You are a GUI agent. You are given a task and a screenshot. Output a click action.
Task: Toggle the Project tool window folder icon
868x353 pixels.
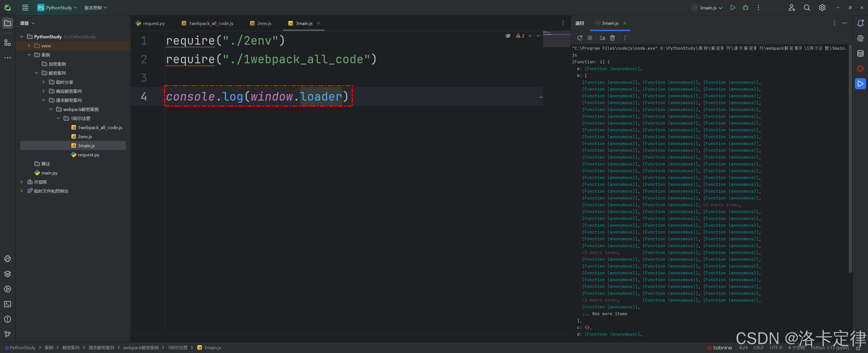tap(7, 23)
